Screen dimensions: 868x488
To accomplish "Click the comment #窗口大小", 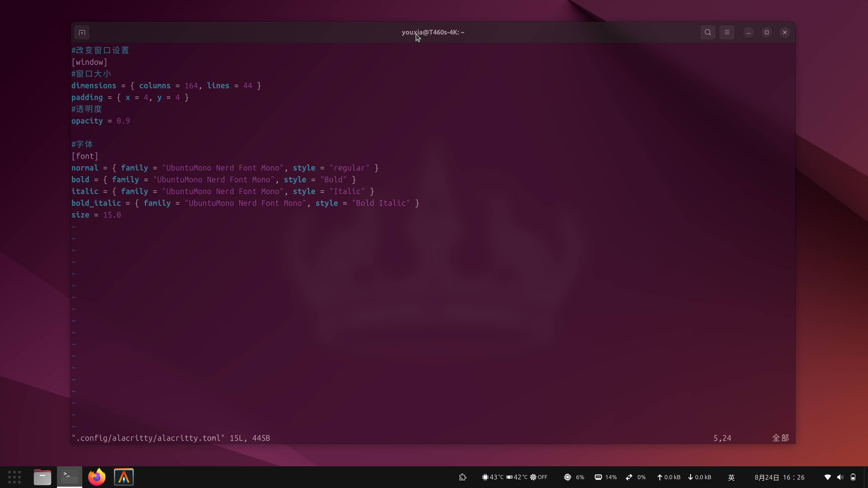I will [91, 74].
